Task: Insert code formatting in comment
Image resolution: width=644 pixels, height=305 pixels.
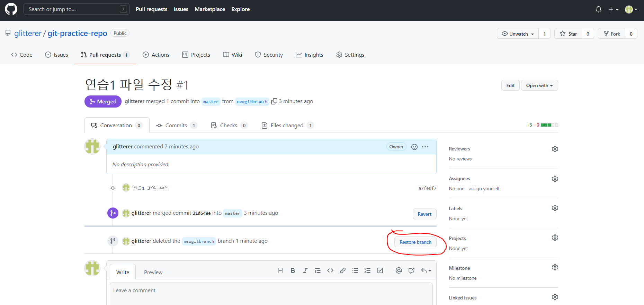Action: 330,270
